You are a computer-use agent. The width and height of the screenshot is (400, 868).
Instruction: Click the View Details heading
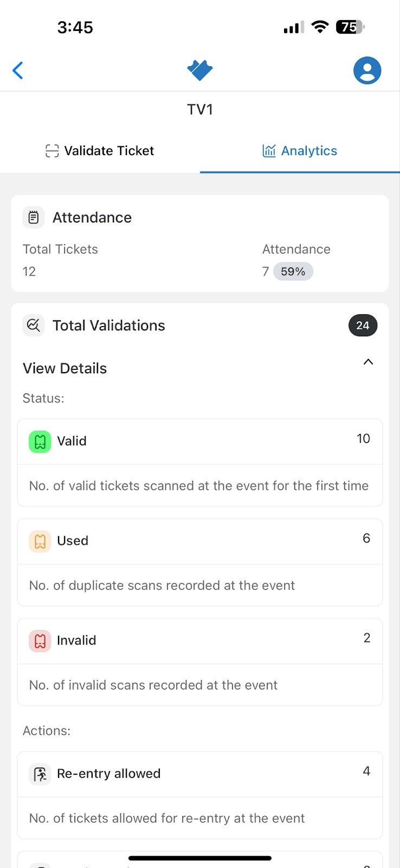coord(65,368)
